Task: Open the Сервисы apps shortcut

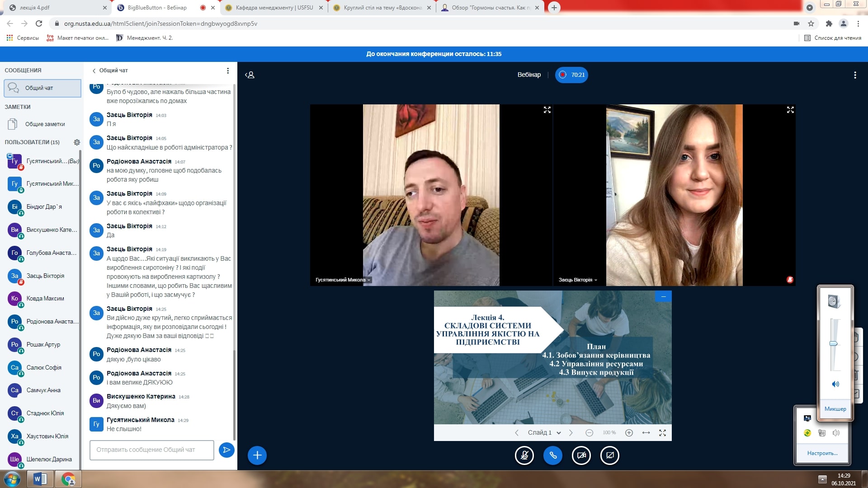Action: [23, 38]
